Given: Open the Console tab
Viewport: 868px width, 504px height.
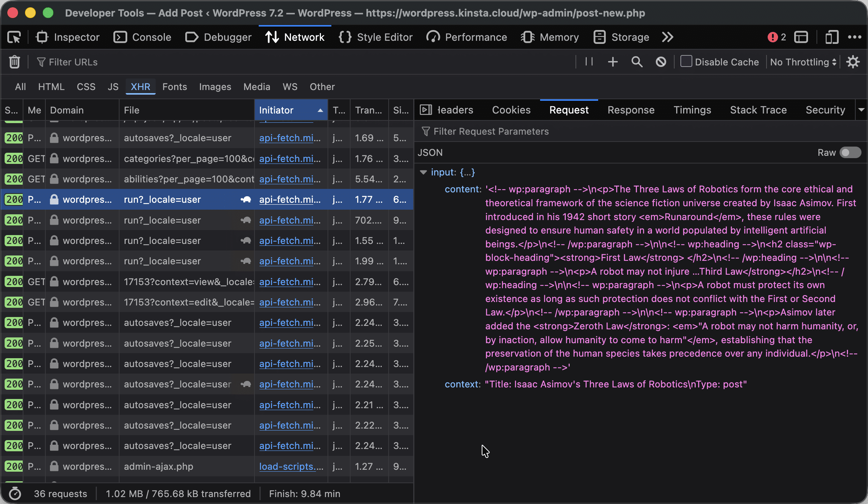Looking at the screenshot, I should [x=143, y=37].
